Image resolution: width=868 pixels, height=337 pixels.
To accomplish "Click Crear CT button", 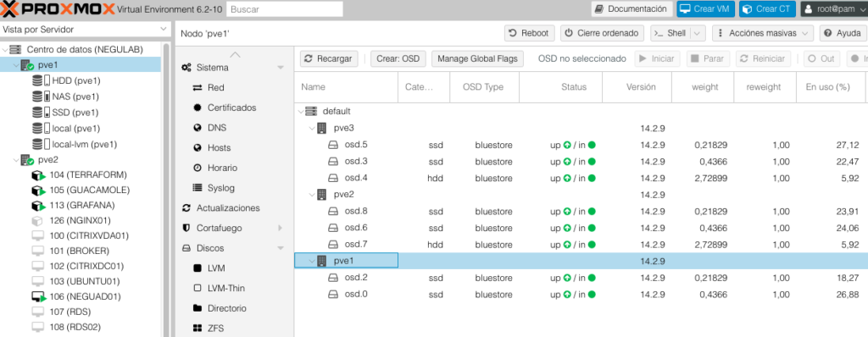I will (x=768, y=8).
